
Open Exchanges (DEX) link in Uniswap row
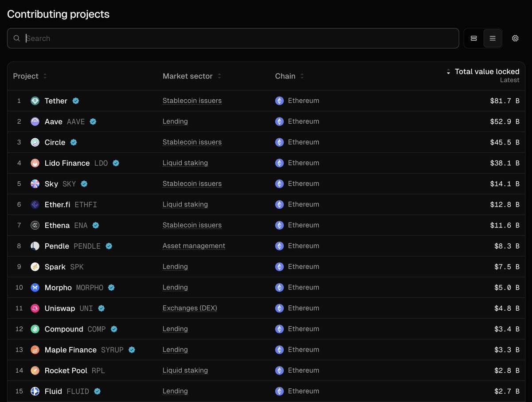tap(190, 308)
